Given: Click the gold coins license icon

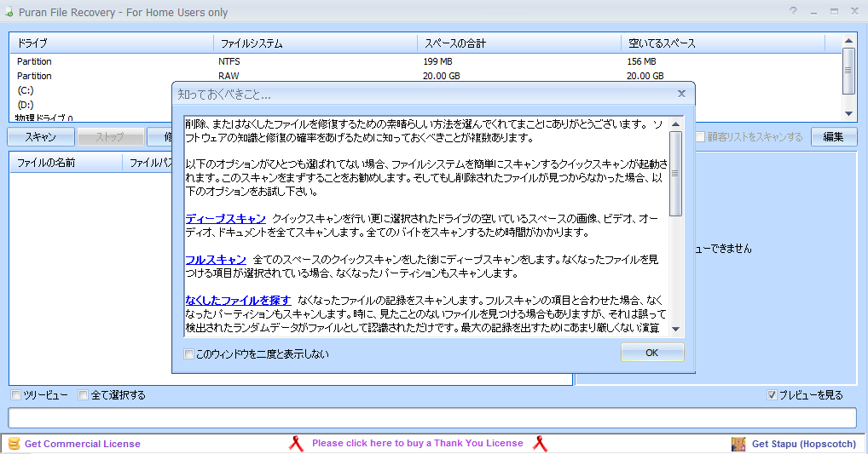Looking at the screenshot, I should click(x=14, y=444).
